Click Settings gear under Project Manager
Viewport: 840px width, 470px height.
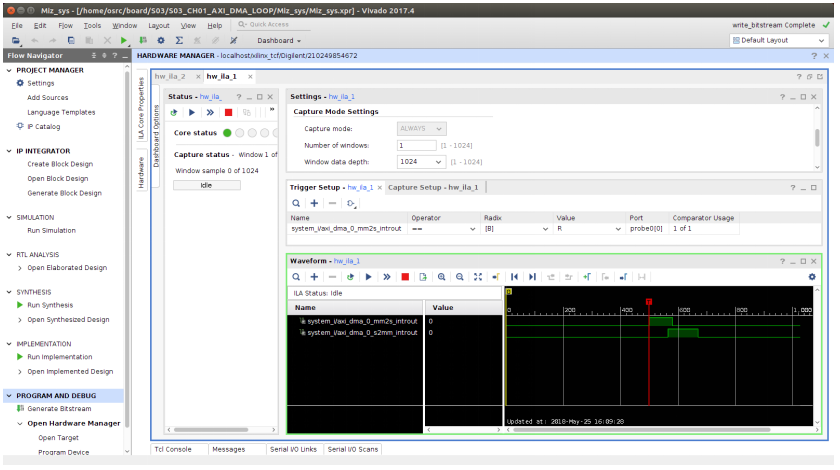tap(20, 83)
